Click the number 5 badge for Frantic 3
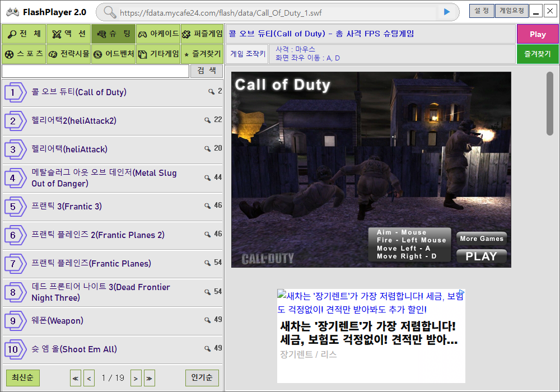560x392 pixels. point(15,207)
